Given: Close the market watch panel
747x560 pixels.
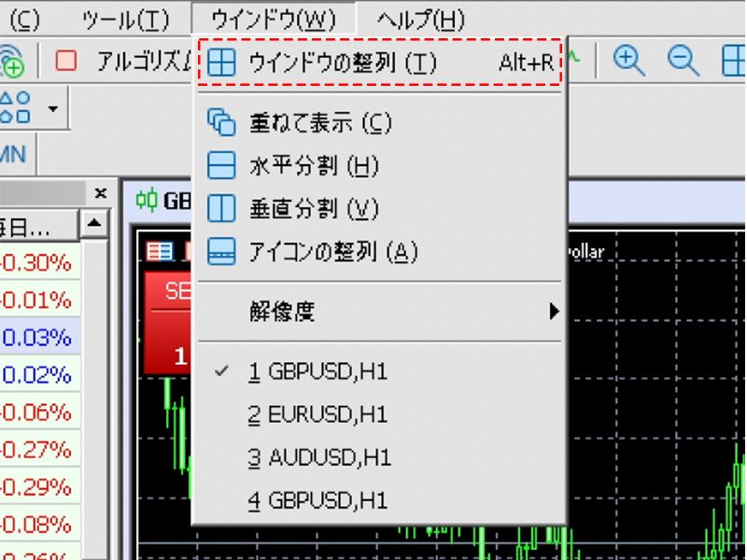Looking at the screenshot, I should pyautogui.click(x=101, y=193).
